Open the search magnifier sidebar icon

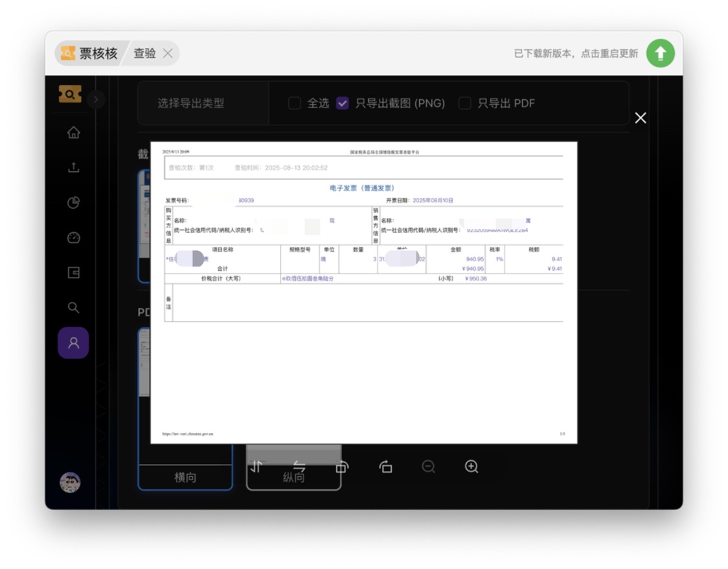(73, 307)
